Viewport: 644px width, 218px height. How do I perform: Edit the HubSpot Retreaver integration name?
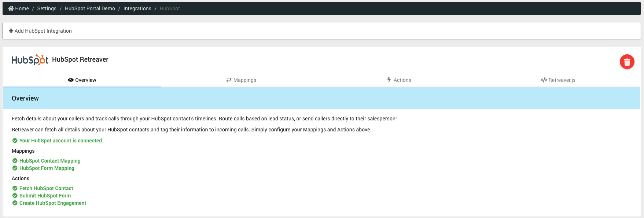click(80, 59)
